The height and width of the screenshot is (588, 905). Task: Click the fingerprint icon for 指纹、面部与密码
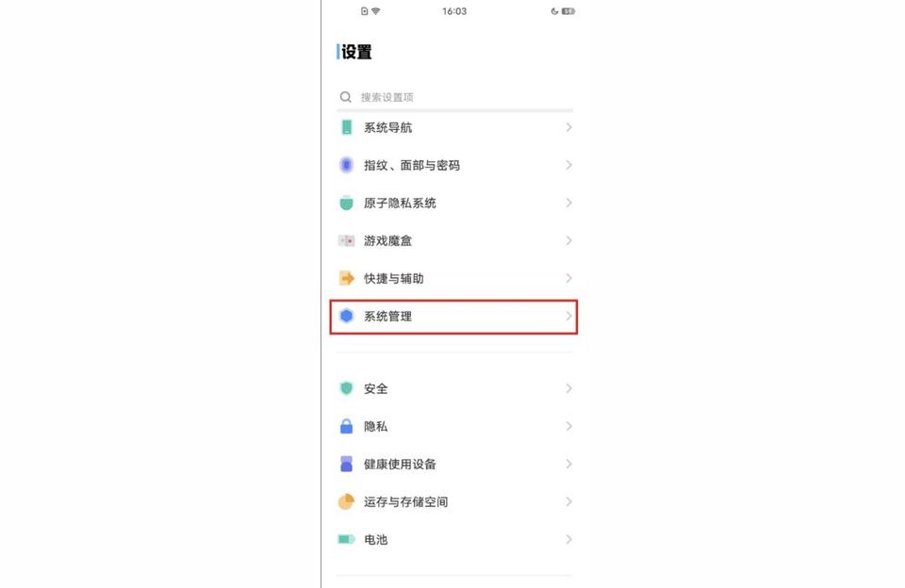[346, 165]
